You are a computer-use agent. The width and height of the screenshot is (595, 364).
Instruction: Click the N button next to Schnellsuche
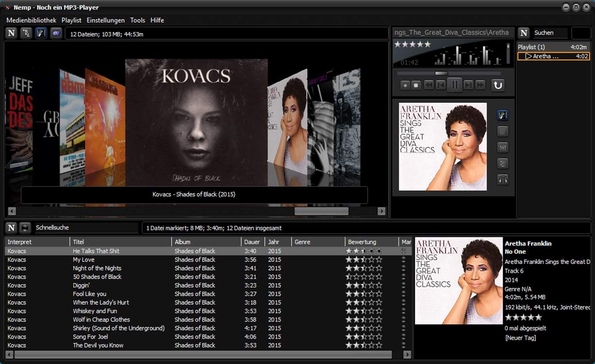(11, 228)
